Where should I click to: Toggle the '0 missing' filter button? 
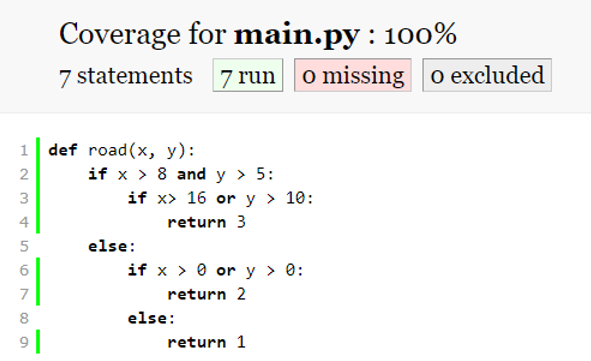(352, 75)
